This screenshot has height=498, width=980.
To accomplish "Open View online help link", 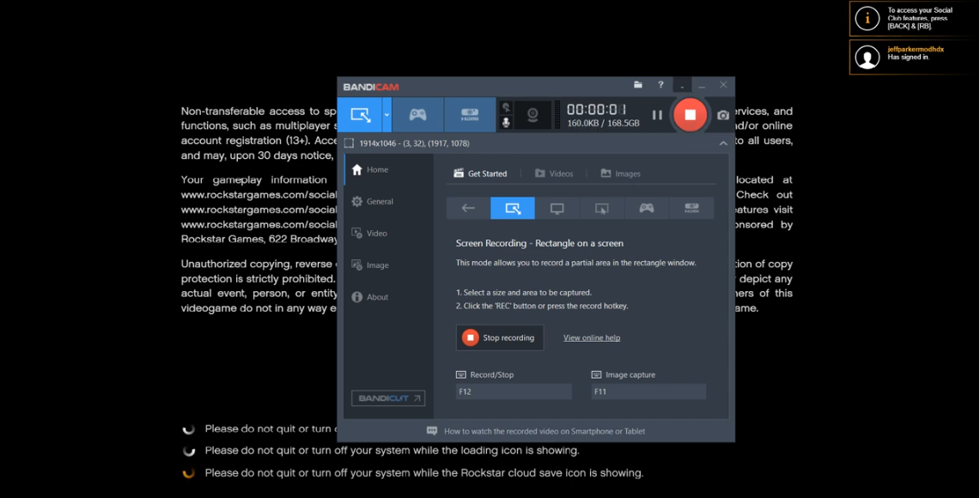I will click(592, 337).
